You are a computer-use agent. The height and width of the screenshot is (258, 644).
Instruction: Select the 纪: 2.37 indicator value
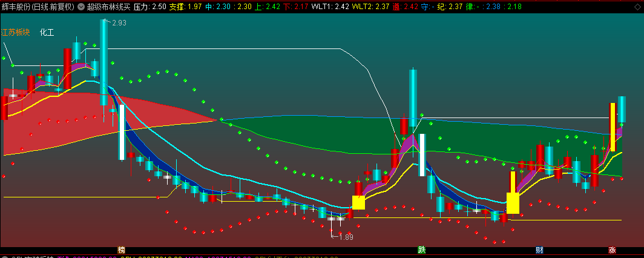(450, 7)
